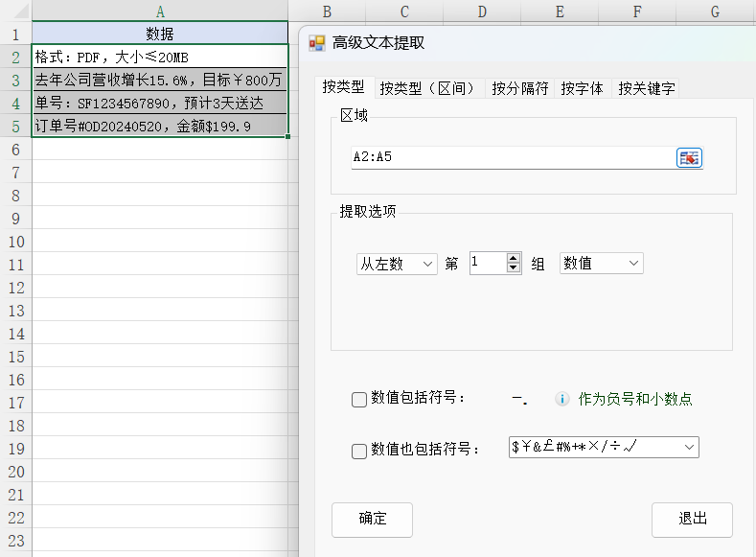This screenshot has width=756, height=557.
Task: Click the select-all corner of the sheet
Action: click(x=16, y=11)
